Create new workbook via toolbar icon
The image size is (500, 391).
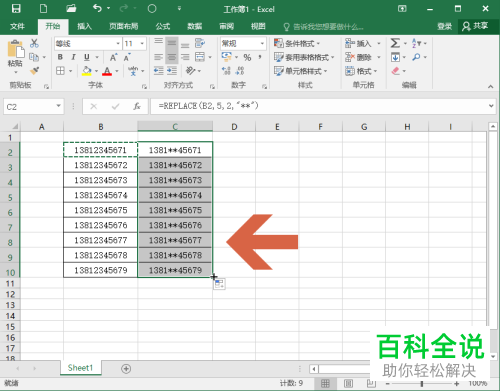coord(43,8)
